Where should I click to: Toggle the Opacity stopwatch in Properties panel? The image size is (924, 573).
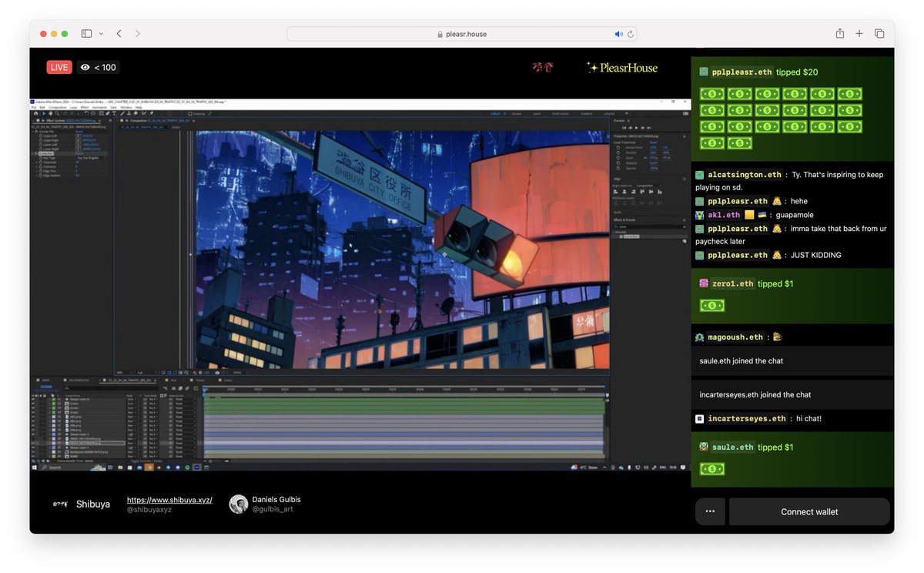point(618,168)
